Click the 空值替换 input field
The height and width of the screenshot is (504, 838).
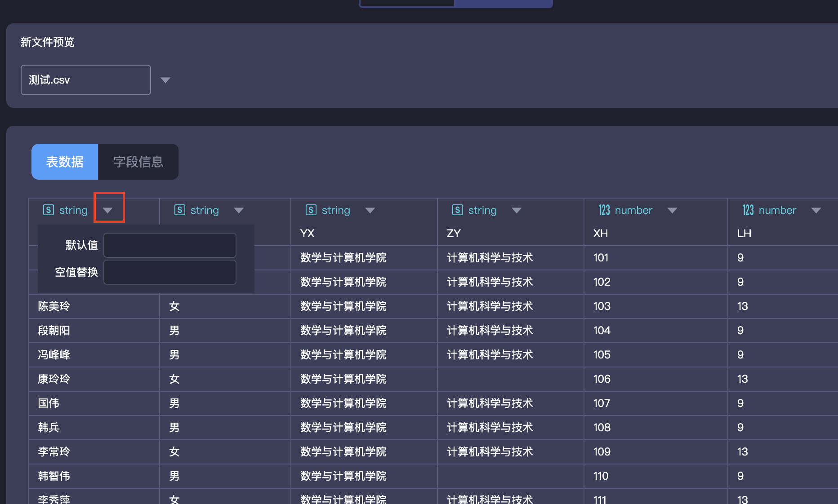click(170, 272)
